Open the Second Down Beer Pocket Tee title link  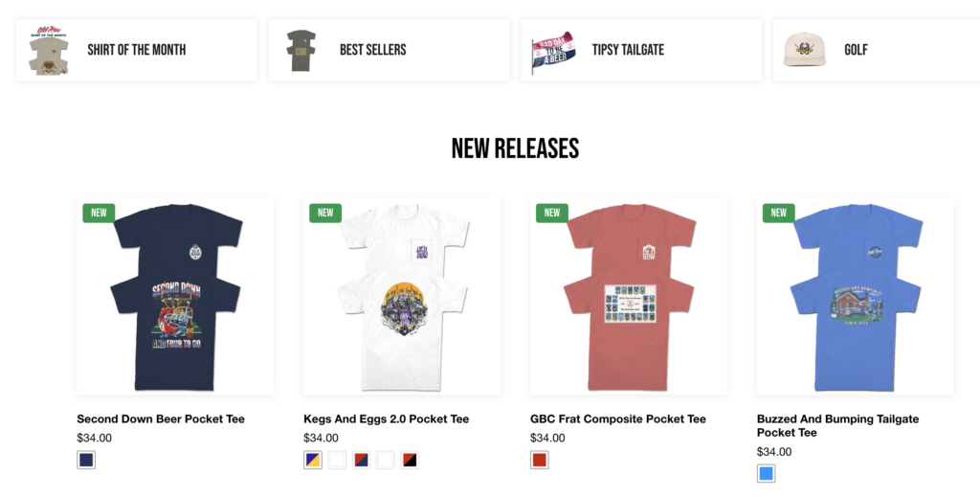point(161,419)
